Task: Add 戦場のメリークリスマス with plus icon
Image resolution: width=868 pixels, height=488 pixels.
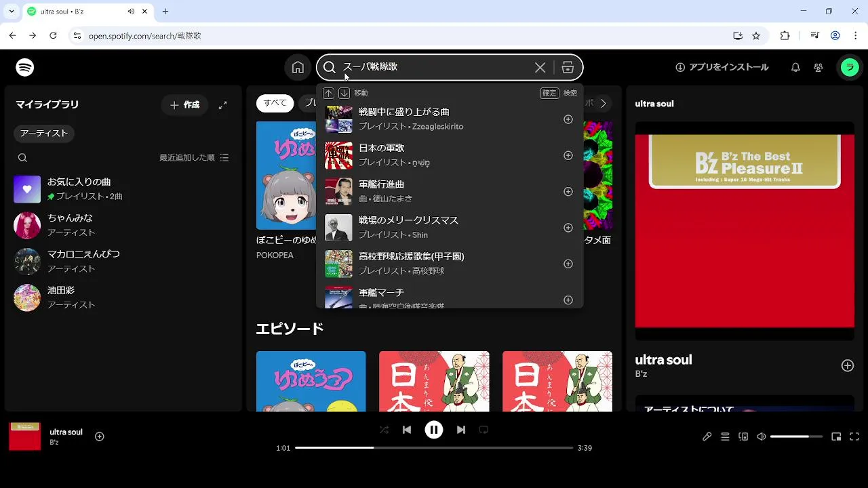Action: click(x=568, y=228)
